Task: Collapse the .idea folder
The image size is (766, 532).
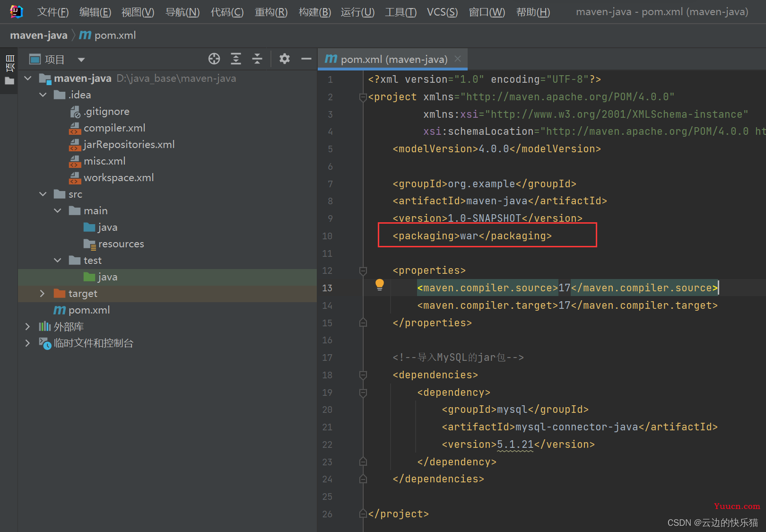Action: coord(43,95)
